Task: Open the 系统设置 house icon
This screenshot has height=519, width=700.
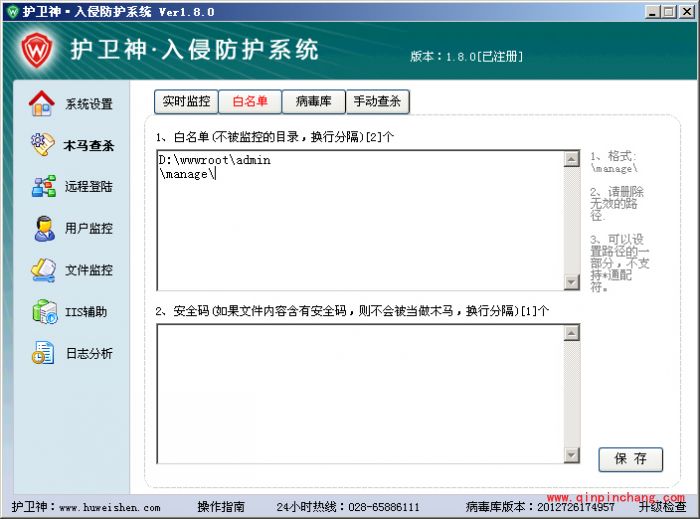Action: point(42,104)
